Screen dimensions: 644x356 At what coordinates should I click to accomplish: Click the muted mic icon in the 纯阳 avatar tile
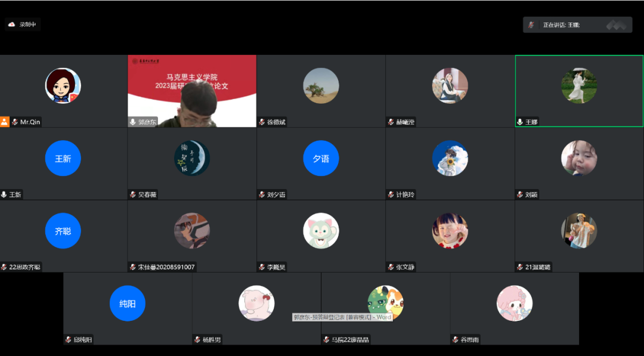pos(68,339)
